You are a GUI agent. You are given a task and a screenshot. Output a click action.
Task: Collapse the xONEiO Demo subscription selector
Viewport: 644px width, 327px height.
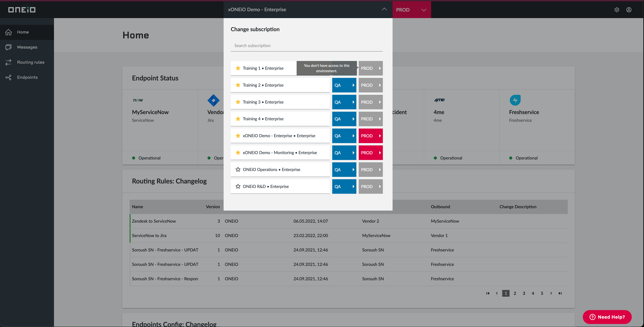(x=384, y=10)
